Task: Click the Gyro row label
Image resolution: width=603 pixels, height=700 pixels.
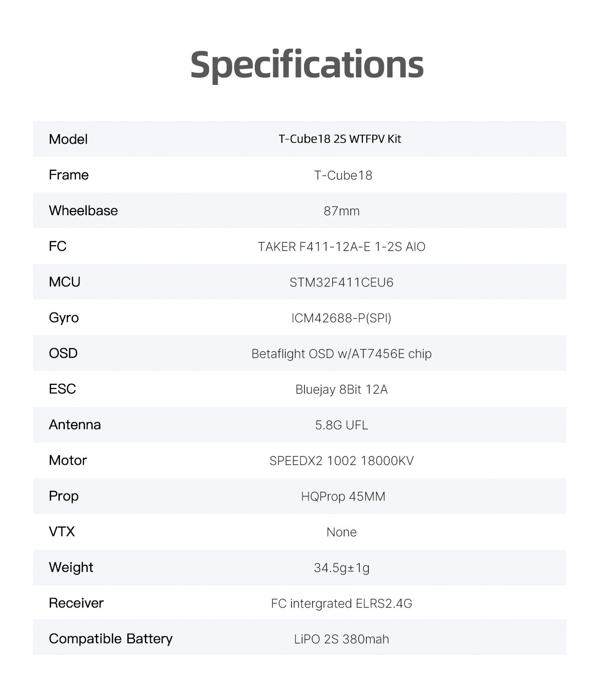Action: tap(64, 318)
